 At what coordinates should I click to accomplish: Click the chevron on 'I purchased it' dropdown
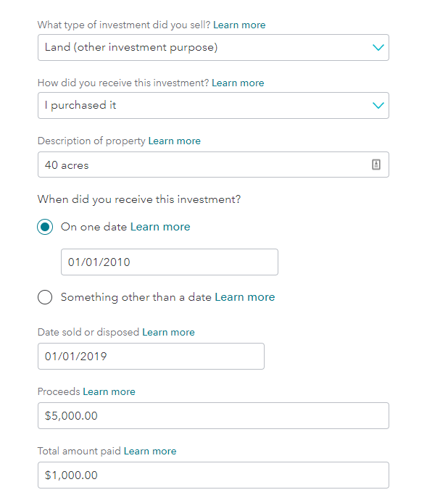click(x=378, y=106)
